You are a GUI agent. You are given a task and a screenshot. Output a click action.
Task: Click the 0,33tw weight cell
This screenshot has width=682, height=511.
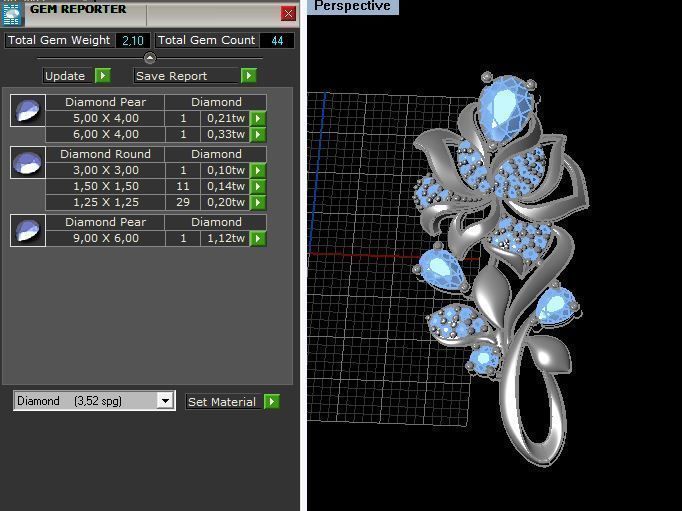(225, 134)
